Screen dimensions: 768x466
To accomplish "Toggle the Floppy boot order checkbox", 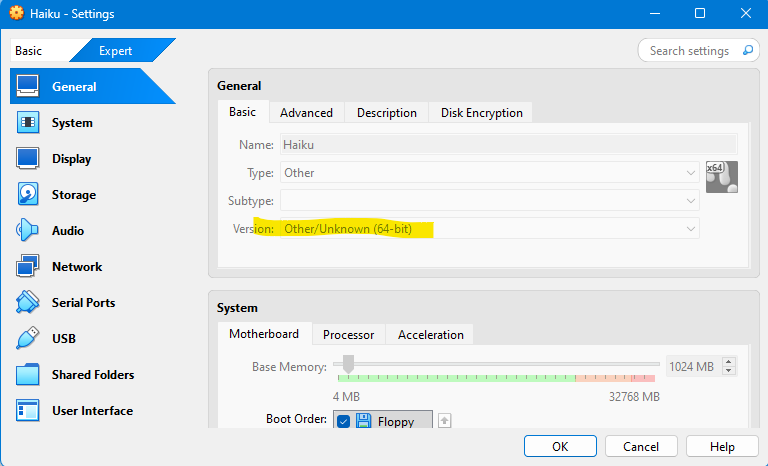I will 343,422.
